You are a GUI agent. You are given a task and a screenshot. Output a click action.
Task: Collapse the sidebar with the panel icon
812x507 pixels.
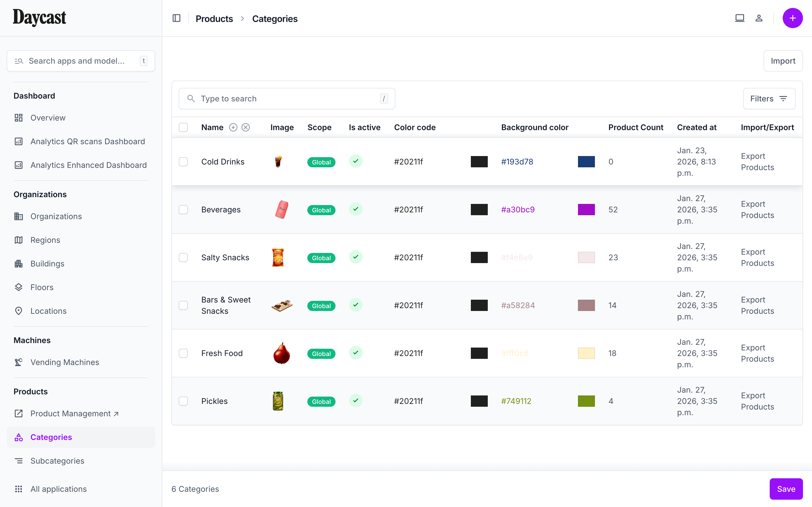pyautogui.click(x=176, y=18)
